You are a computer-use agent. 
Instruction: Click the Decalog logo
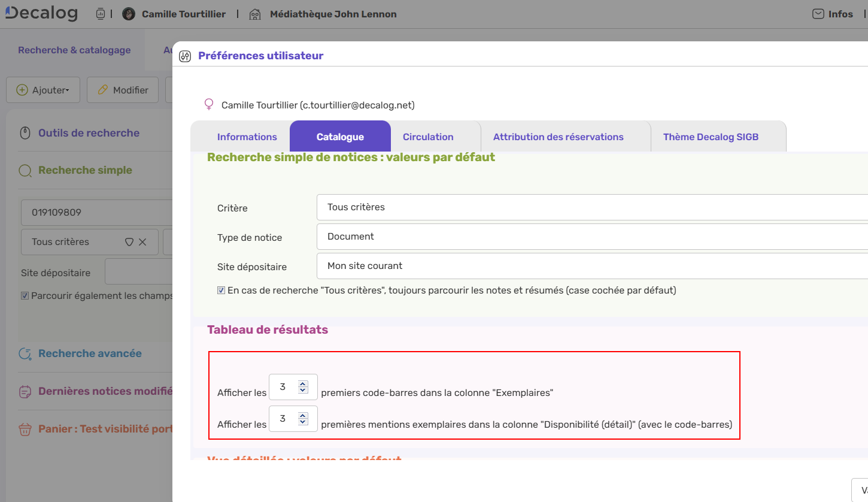click(x=40, y=13)
